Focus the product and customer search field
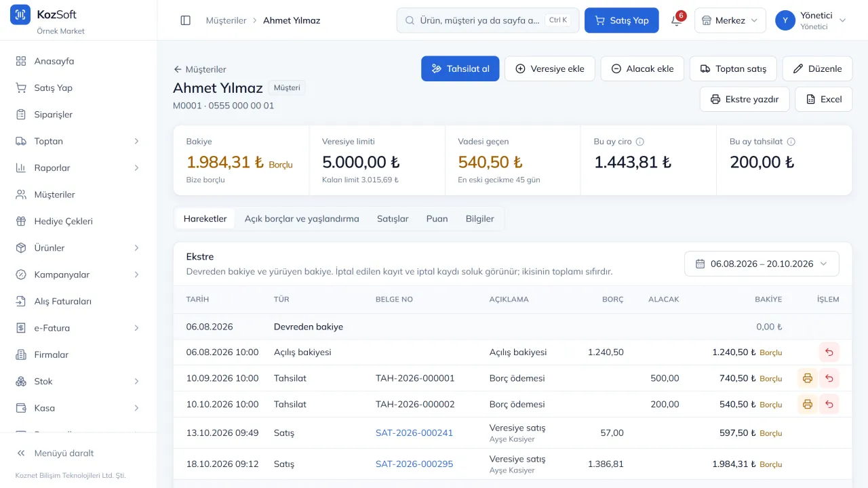The image size is (868, 488). (x=488, y=20)
